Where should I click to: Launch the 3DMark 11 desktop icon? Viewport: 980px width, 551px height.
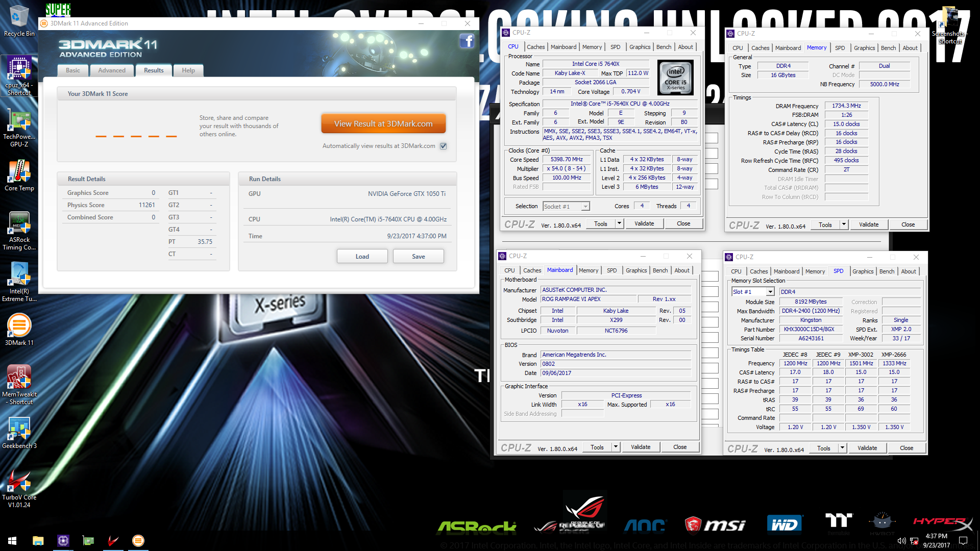(x=19, y=330)
